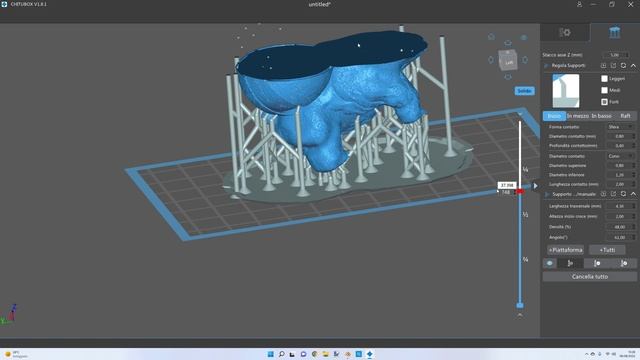Click the view icon right of the view cube

click(525, 60)
